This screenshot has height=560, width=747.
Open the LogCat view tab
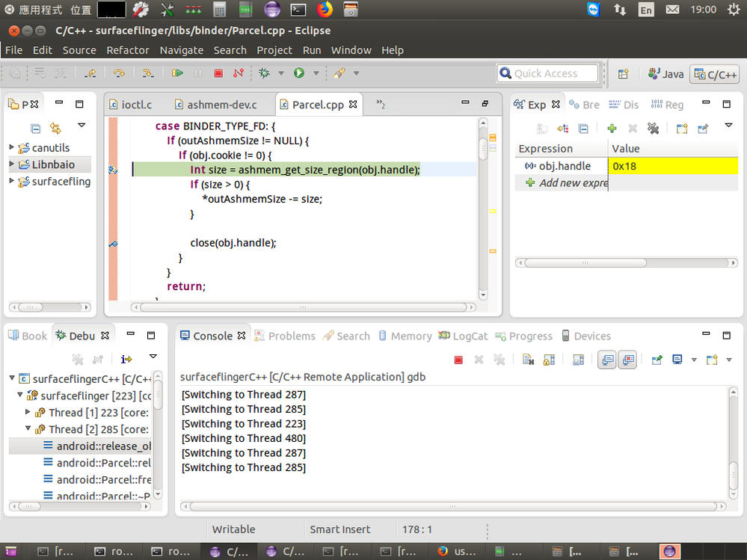(x=464, y=336)
